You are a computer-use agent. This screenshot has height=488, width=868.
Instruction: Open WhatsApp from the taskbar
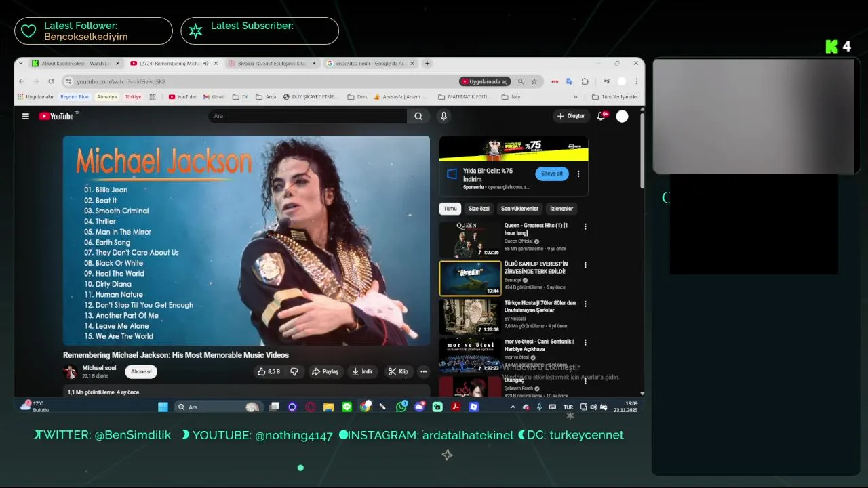(401, 407)
